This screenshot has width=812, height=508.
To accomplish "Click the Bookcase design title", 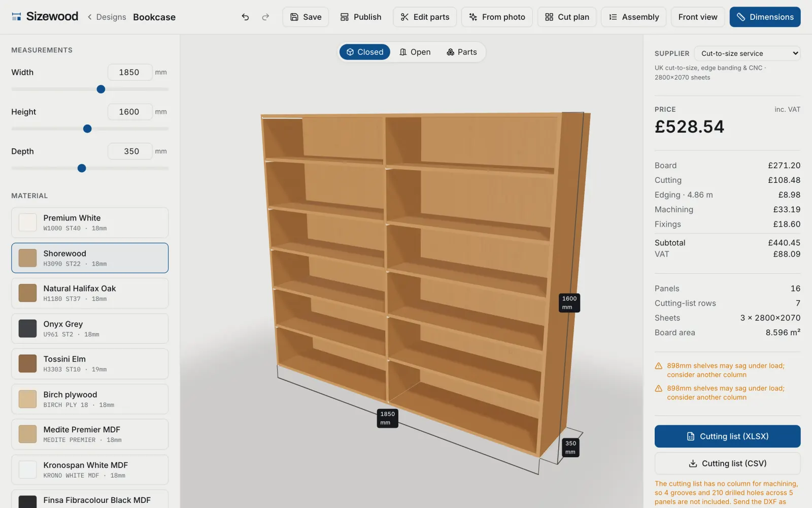I will (x=154, y=17).
